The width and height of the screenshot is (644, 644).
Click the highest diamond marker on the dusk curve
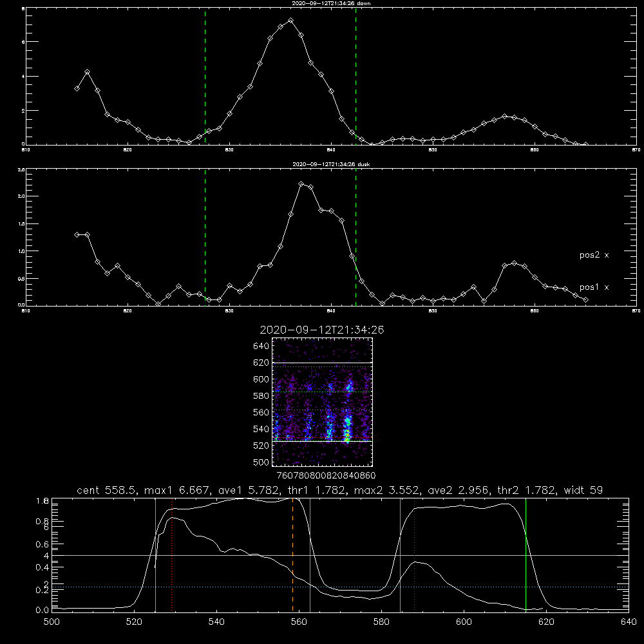pos(301,184)
